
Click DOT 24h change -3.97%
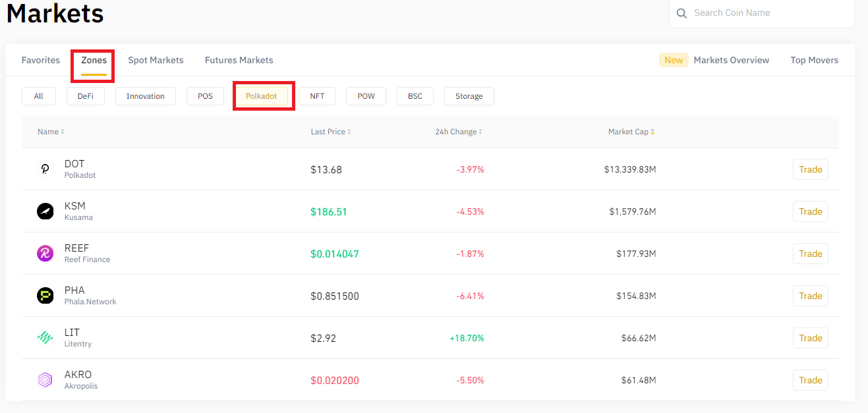coord(470,169)
